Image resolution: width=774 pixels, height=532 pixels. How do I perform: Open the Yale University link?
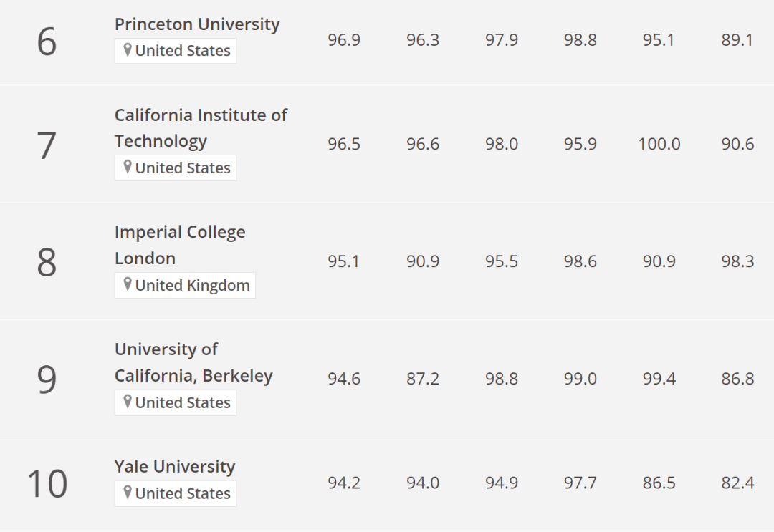tap(175, 466)
